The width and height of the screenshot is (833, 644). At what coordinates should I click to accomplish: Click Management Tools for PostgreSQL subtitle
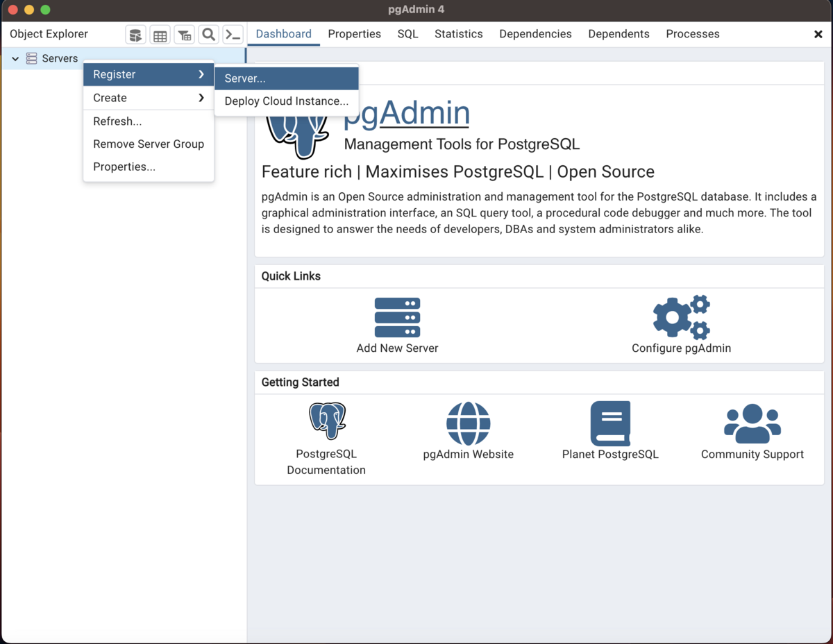click(462, 144)
